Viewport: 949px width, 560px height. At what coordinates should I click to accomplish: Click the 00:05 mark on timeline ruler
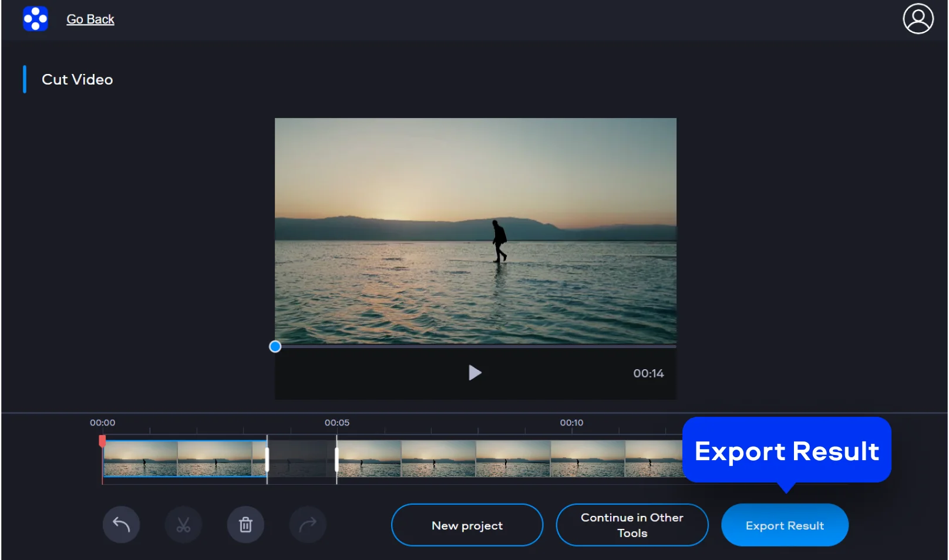pyautogui.click(x=337, y=423)
